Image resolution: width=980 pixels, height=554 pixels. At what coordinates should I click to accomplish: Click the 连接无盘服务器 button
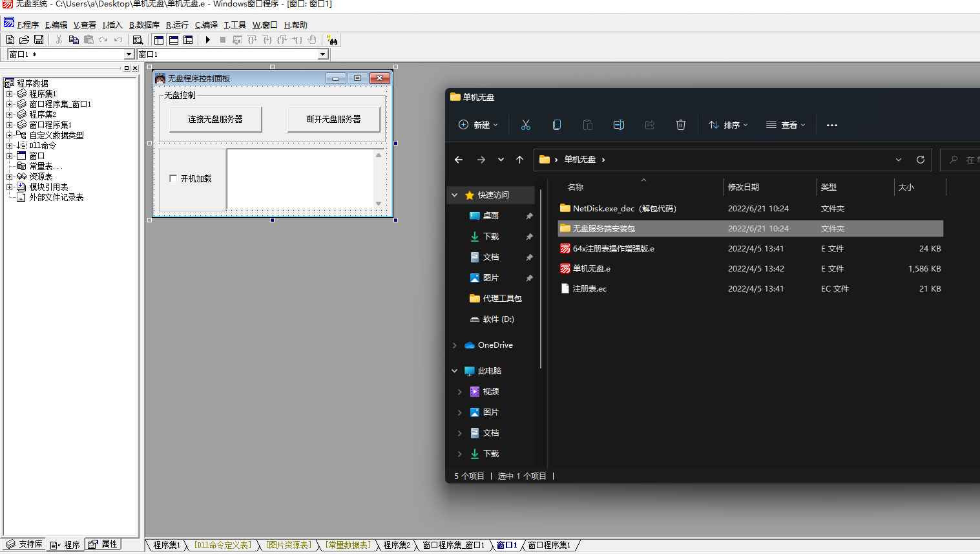[215, 119]
